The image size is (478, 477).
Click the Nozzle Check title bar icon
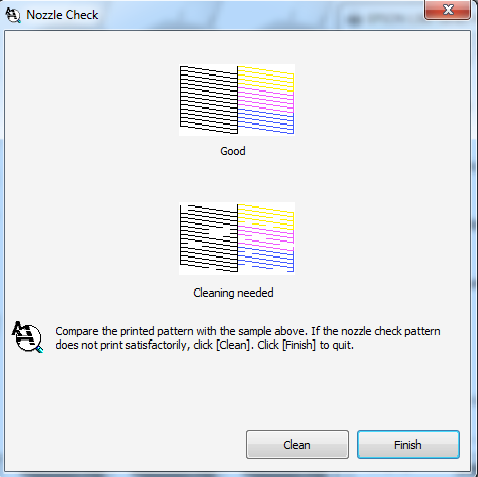(x=13, y=15)
